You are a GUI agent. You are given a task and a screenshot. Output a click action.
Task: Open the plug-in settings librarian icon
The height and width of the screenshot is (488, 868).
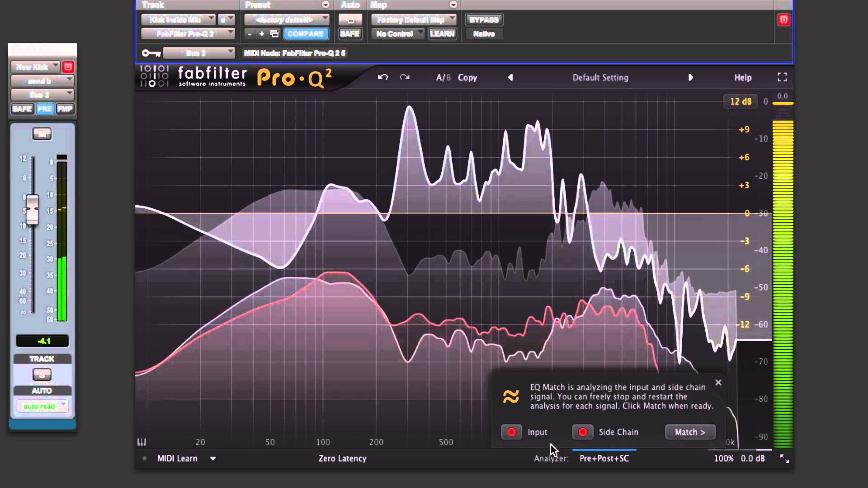pos(274,34)
